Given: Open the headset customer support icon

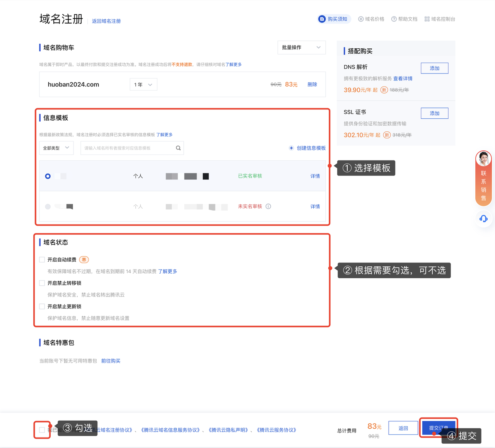Looking at the screenshot, I should tap(483, 219).
